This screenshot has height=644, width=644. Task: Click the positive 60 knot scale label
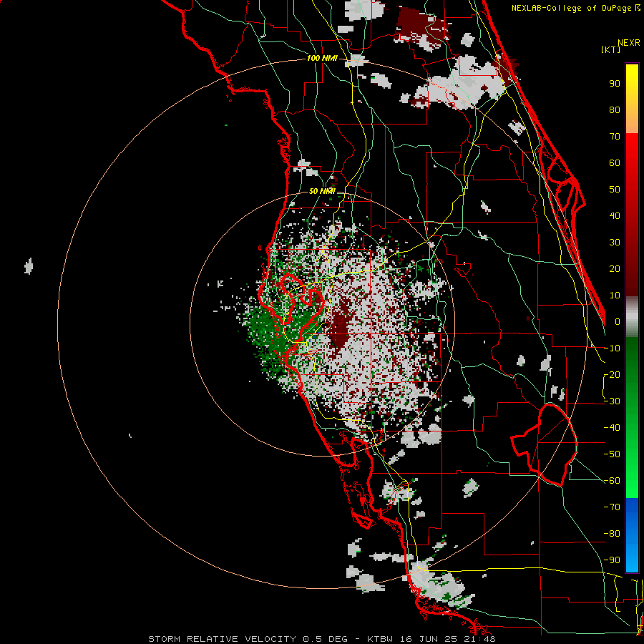pos(615,162)
